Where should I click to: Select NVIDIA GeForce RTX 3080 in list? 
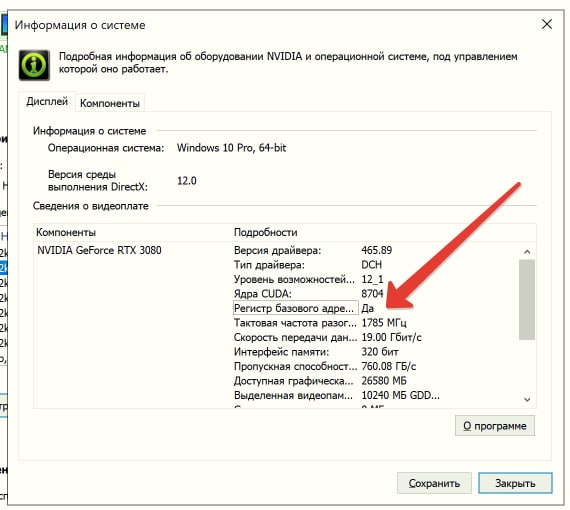click(99, 250)
